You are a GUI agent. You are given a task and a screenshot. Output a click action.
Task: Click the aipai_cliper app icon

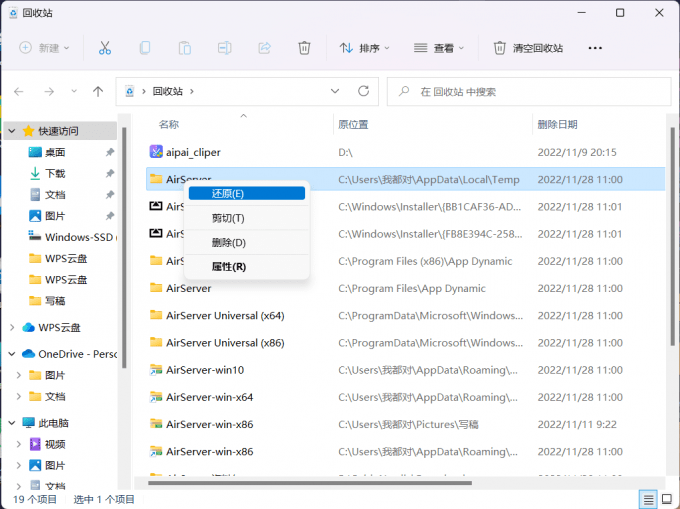tap(156, 152)
